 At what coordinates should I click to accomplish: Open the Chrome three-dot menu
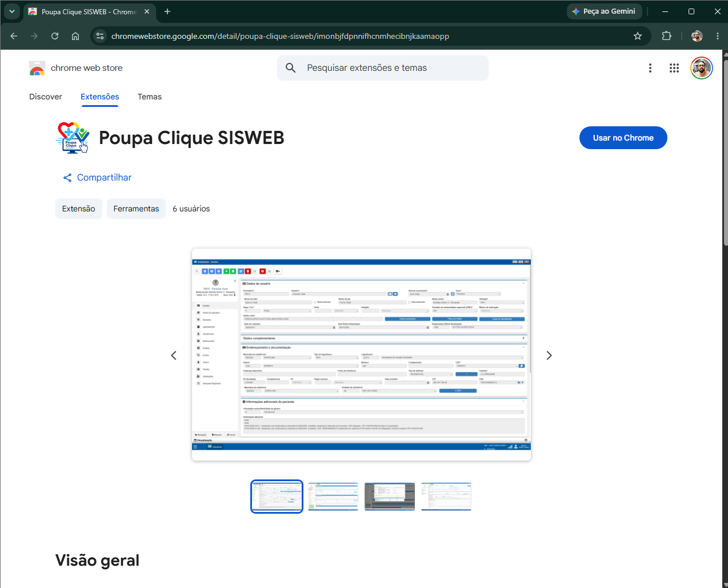click(718, 36)
